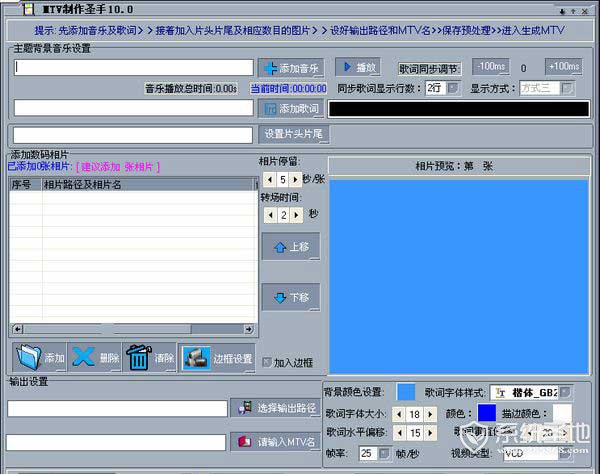Screen dimensions: 600x474
Task: Play the music with 播放 button
Action: (358, 67)
